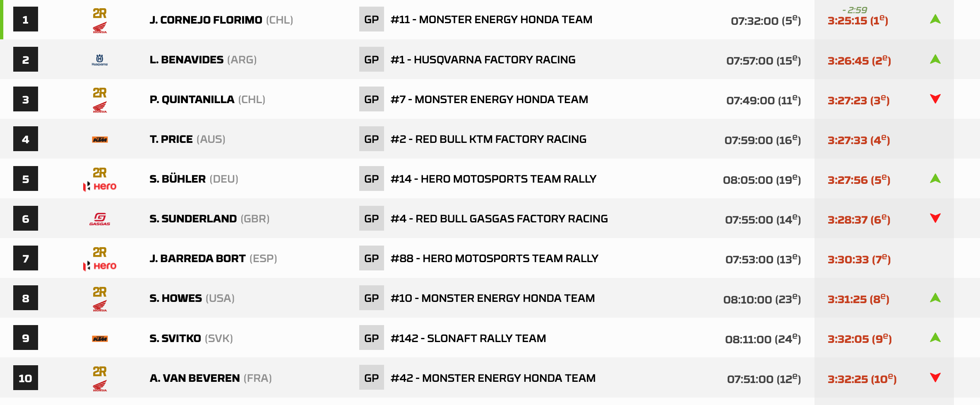Viewport: 980px width, 405px height.
Task: Click the GP class badge in S. Bühler row
Action: click(371, 179)
